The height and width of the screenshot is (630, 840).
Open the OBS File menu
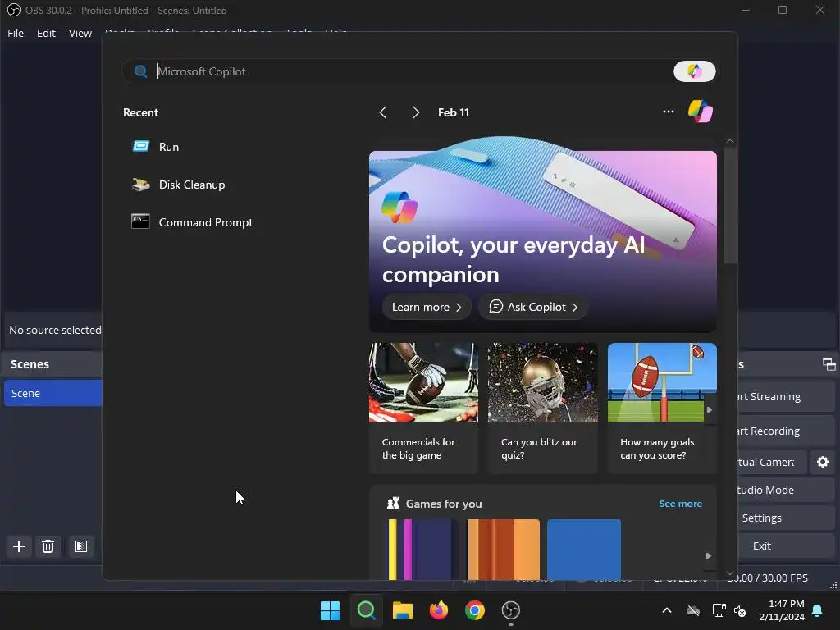pos(16,33)
